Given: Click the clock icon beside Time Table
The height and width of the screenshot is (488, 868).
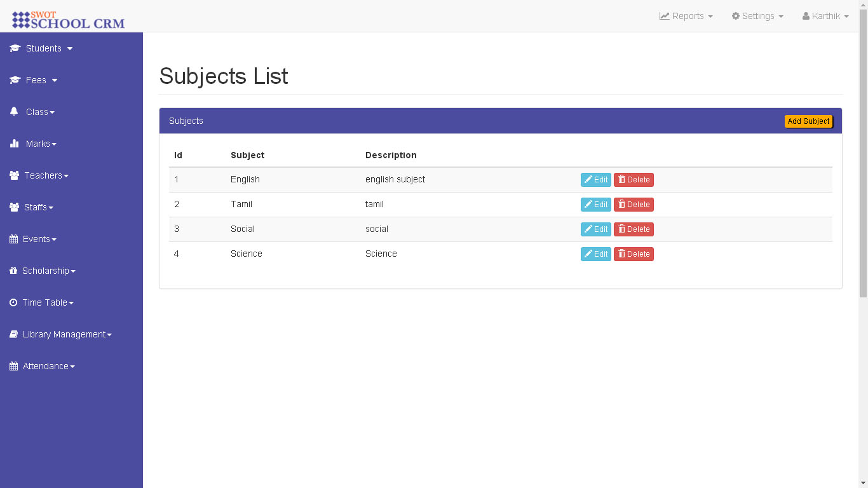Looking at the screenshot, I should (13, 302).
